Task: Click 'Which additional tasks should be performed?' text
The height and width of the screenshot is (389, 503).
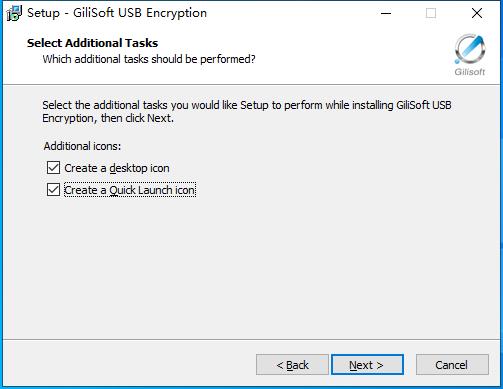Action: (x=149, y=59)
